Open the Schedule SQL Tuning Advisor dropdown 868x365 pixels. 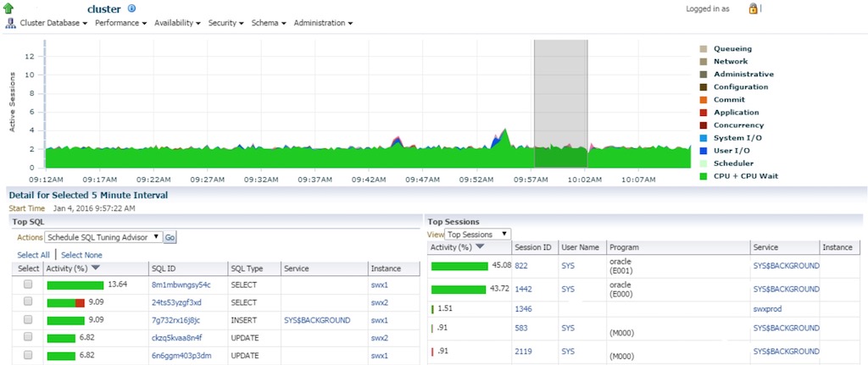tap(103, 238)
